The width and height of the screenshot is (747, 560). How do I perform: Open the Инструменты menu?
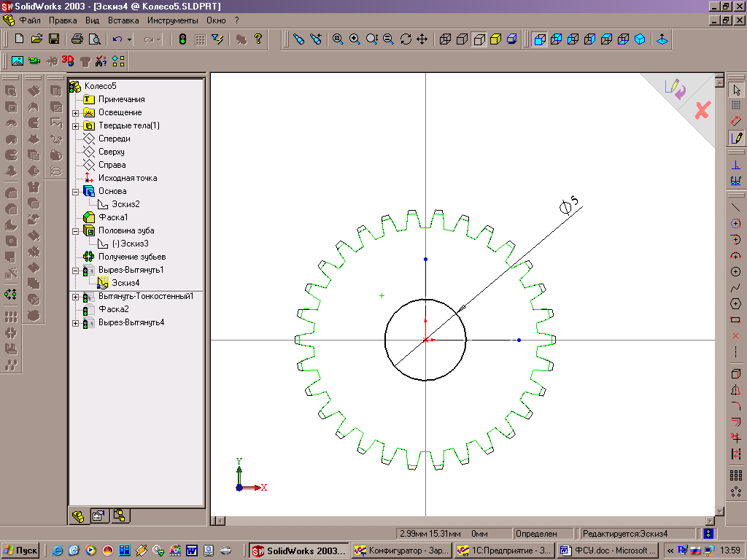coord(172,20)
